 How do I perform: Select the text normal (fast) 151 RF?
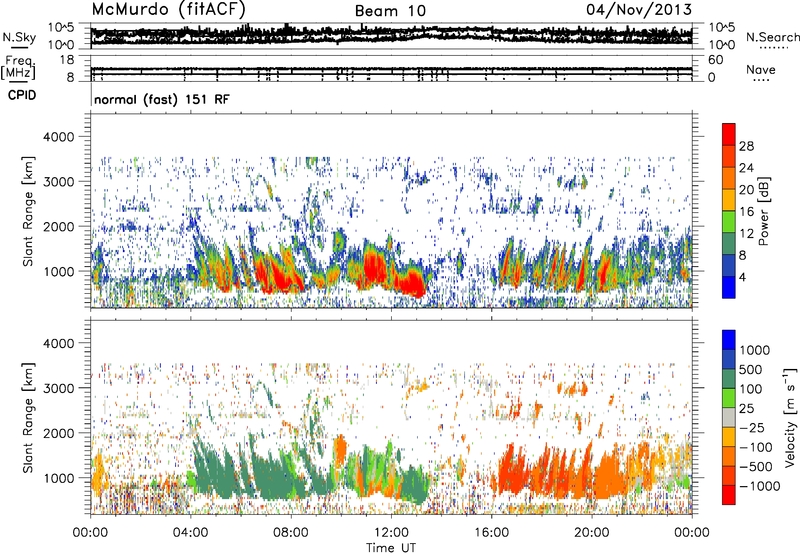pyautogui.click(x=162, y=99)
